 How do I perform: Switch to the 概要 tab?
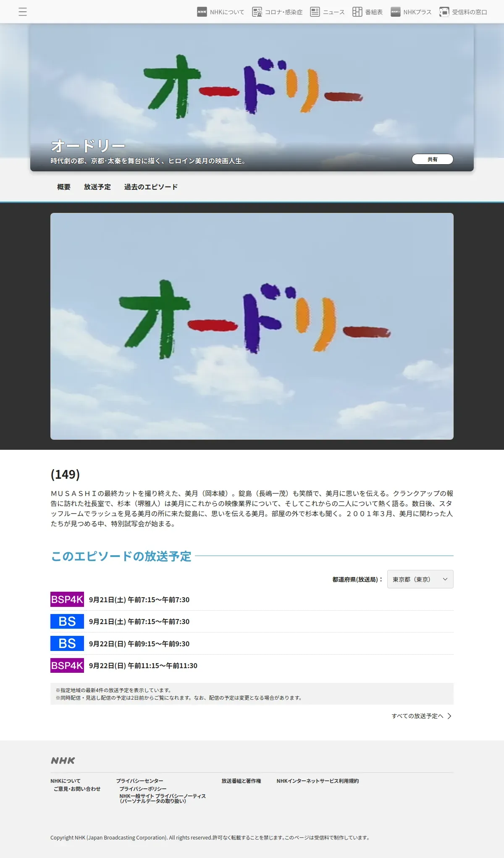pos(64,187)
